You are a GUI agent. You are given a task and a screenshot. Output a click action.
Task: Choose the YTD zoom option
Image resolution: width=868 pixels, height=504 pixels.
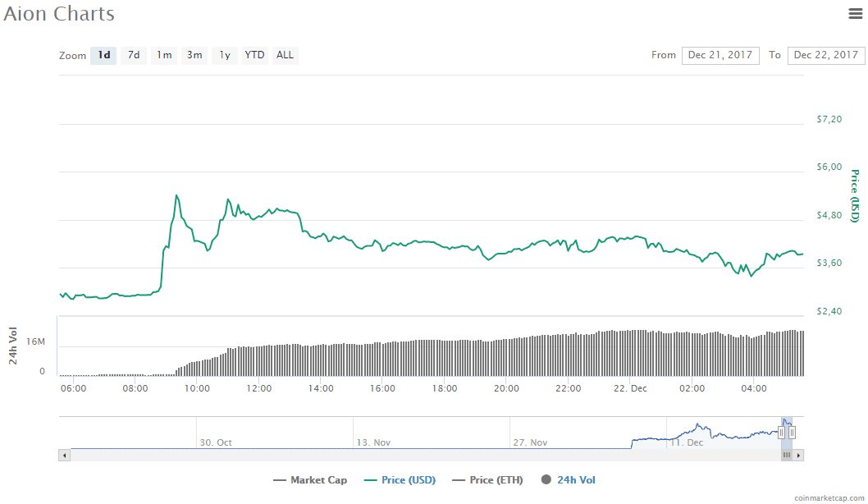click(254, 55)
